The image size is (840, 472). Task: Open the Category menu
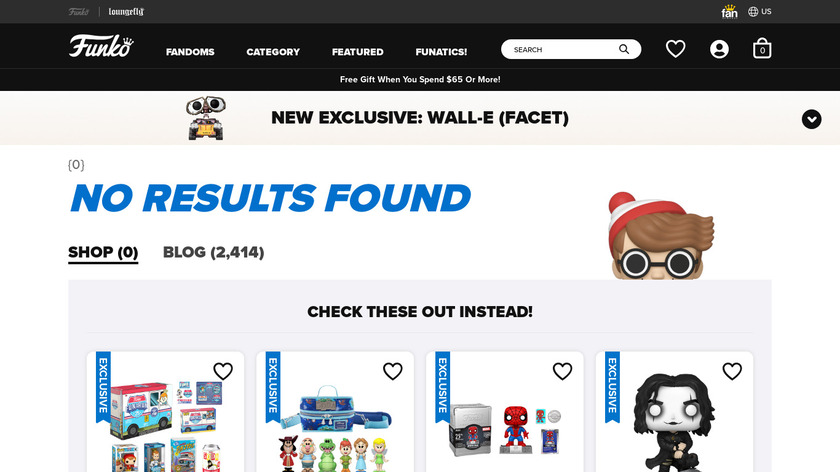(273, 52)
